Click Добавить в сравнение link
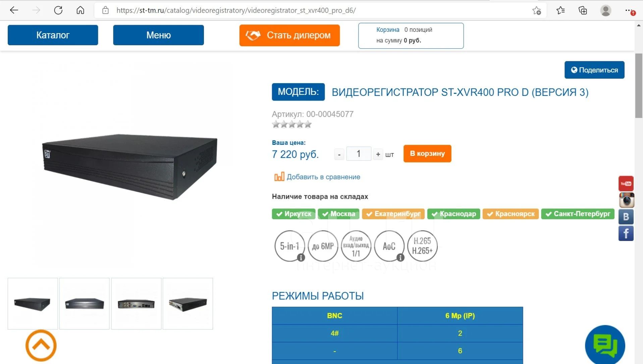This screenshot has height=364, width=643. point(323,177)
